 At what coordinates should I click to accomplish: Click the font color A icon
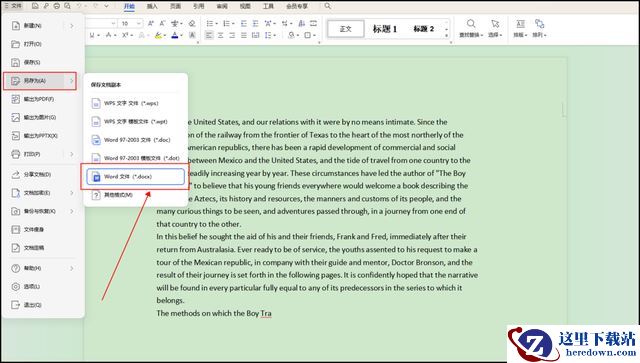pyautogui.click(x=175, y=36)
